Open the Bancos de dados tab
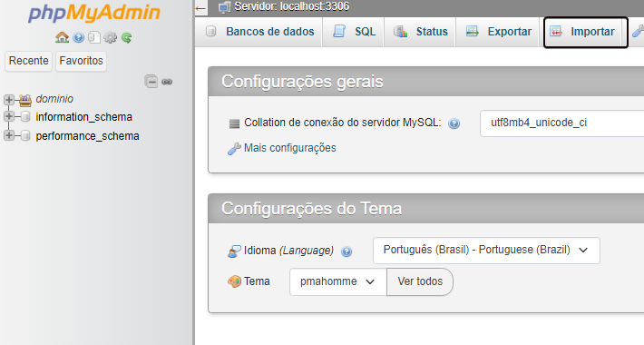 pyautogui.click(x=259, y=32)
